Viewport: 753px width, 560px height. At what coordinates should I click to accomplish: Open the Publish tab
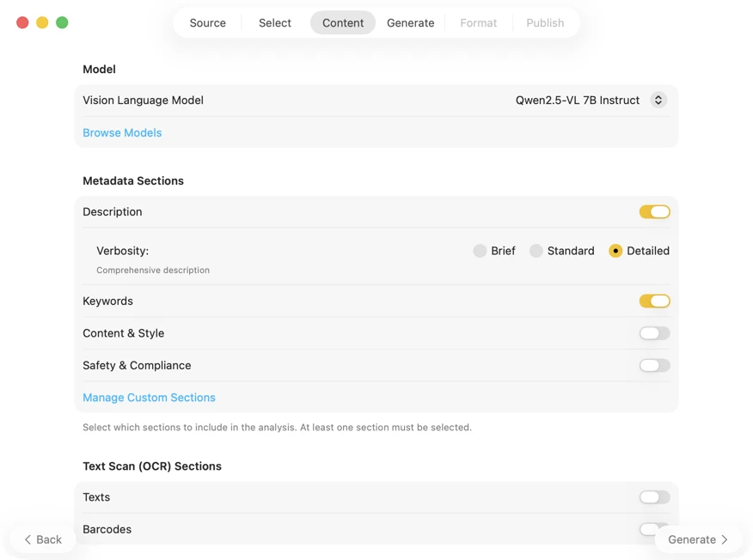click(545, 23)
